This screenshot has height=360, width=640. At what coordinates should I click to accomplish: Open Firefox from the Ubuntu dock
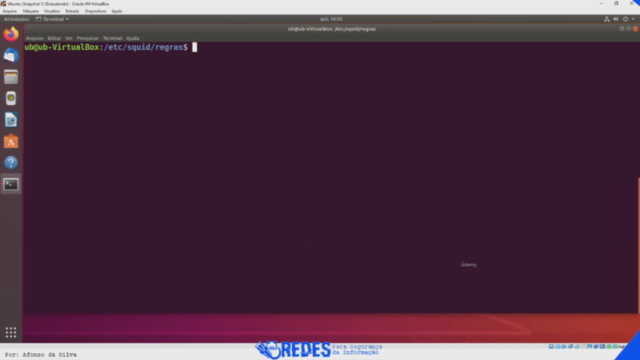pos(11,34)
